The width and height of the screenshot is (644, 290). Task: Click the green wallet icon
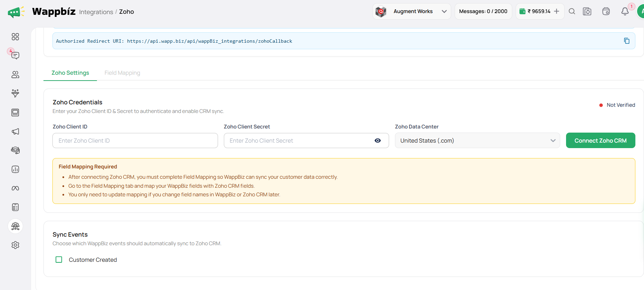pyautogui.click(x=523, y=11)
